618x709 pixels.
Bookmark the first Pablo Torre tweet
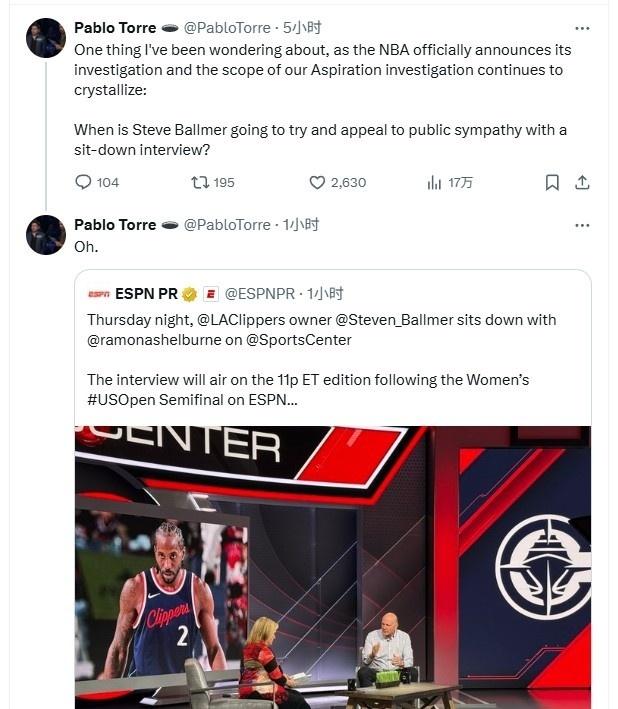(552, 182)
